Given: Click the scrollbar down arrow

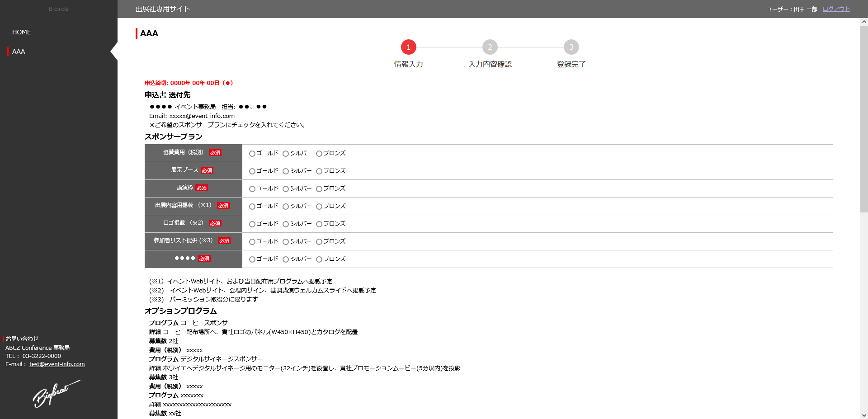Looking at the screenshot, I should tap(864, 415).
